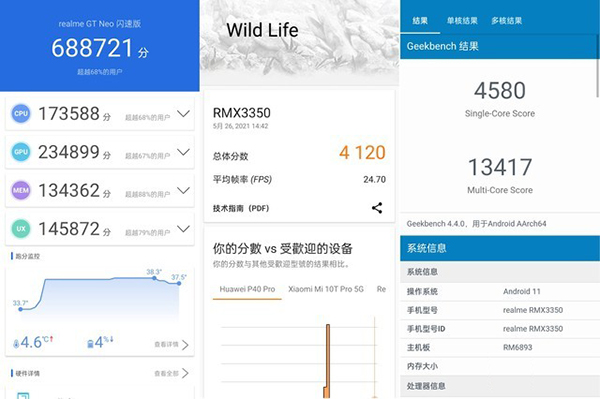600x399 pixels.
Task: Click the UX score circle icon
Action: [21, 228]
